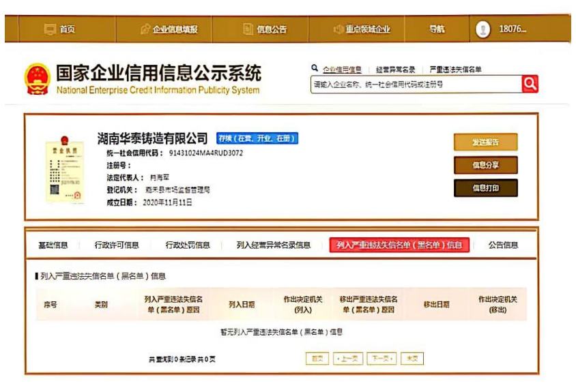Viewport: 576px width, 392px height.
Task: Click the 发送报告 button
Action: 486,142
